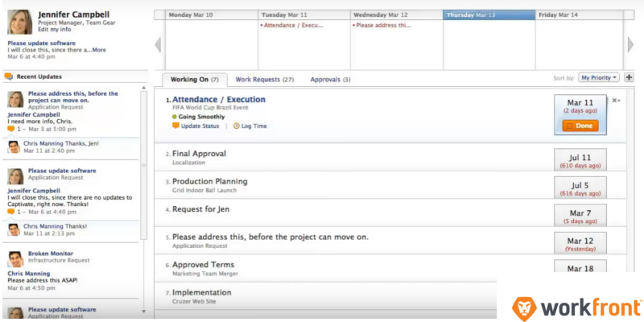Open the My Priority sort dropdown

(x=599, y=77)
